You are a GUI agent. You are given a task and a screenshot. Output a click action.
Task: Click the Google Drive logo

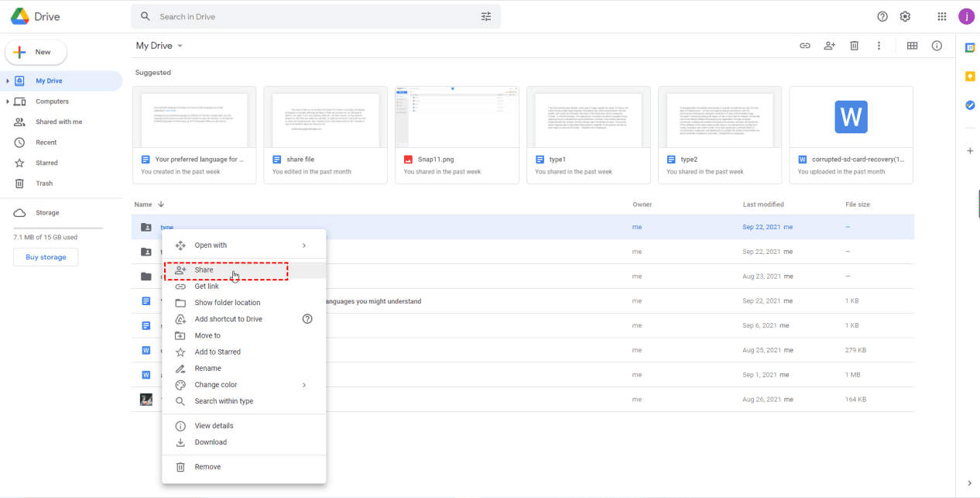click(20, 16)
